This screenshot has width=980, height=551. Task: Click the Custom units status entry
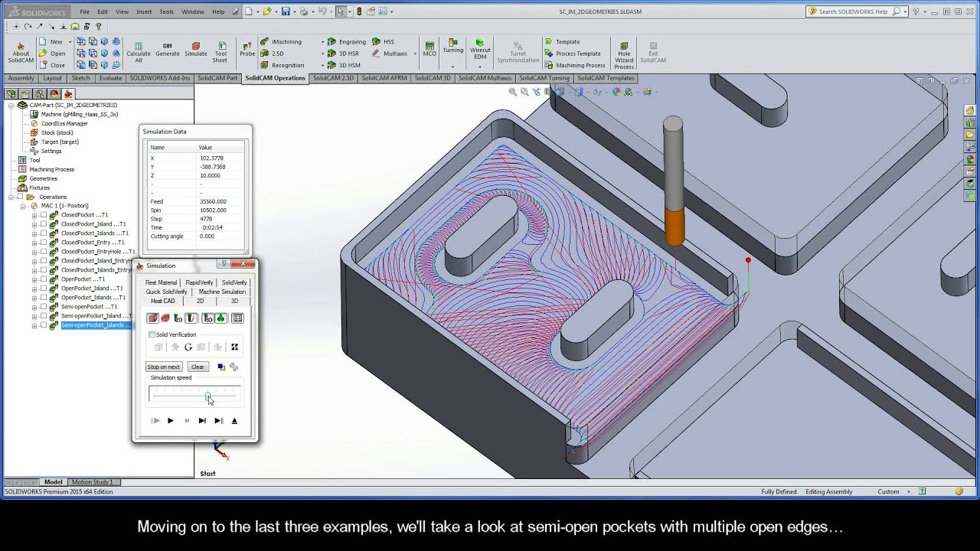tap(888, 491)
